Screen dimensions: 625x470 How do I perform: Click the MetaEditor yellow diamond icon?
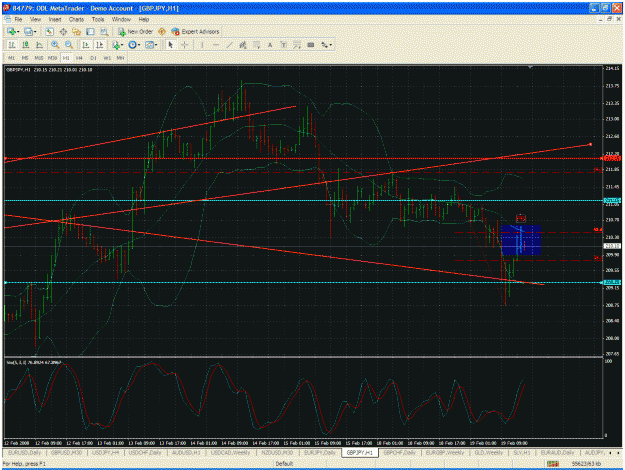click(162, 31)
